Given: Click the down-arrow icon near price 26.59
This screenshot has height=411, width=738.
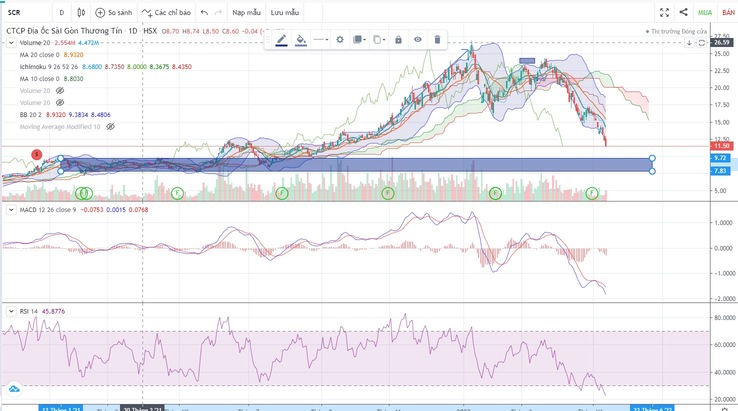Looking at the screenshot, I should coord(689,43).
